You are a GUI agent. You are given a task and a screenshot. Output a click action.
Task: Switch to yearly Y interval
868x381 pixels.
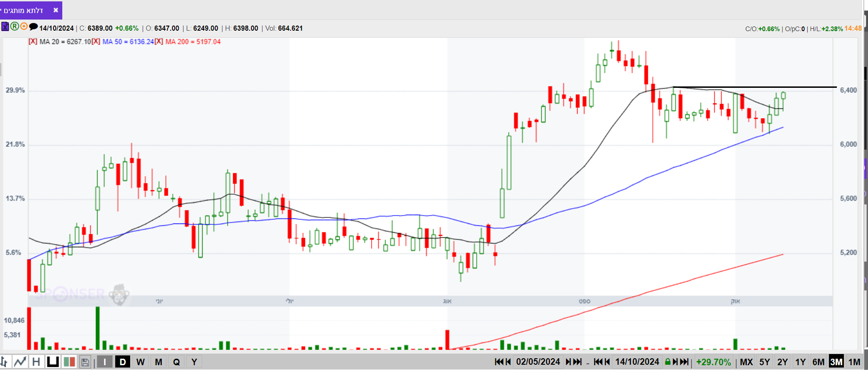tap(194, 362)
